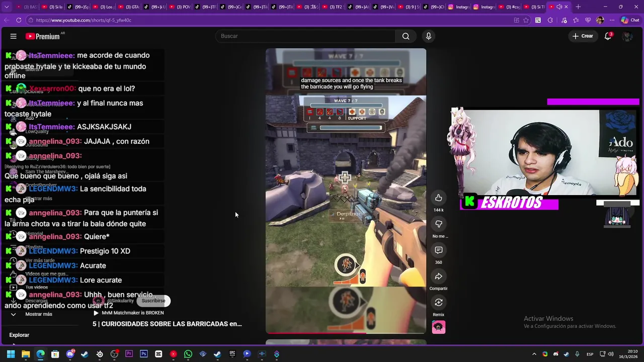This screenshot has width=644, height=362.
Task: Open Copilot Chat in the browser
Action: (x=630, y=20)
